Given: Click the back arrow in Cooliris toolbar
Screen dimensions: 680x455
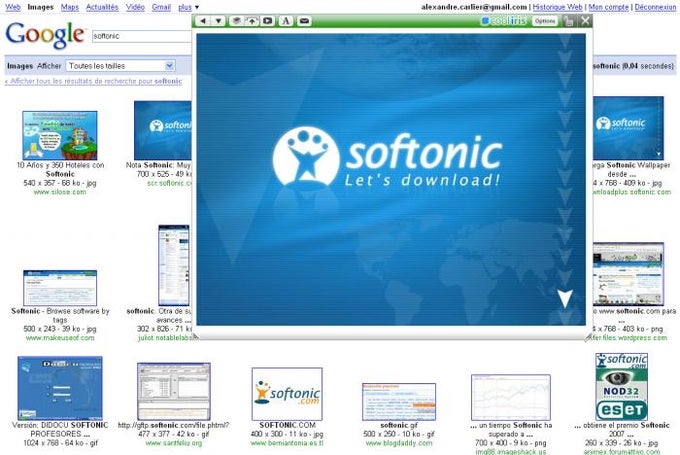Looking at the screenshot, I should [x=203, y=21].
